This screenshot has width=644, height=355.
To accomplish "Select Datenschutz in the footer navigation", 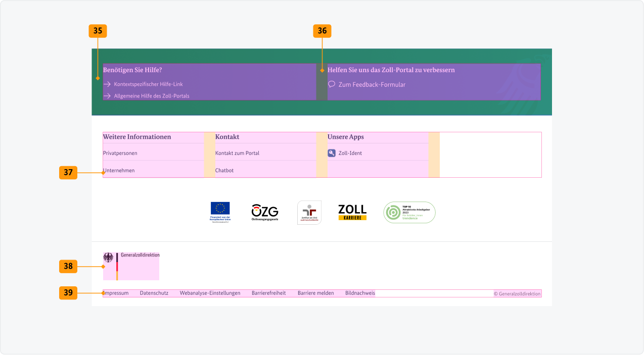I will pos(154,292).
